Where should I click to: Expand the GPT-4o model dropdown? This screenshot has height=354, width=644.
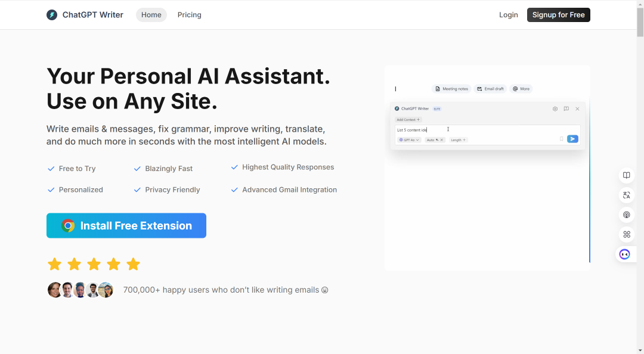tap(409, 140)
